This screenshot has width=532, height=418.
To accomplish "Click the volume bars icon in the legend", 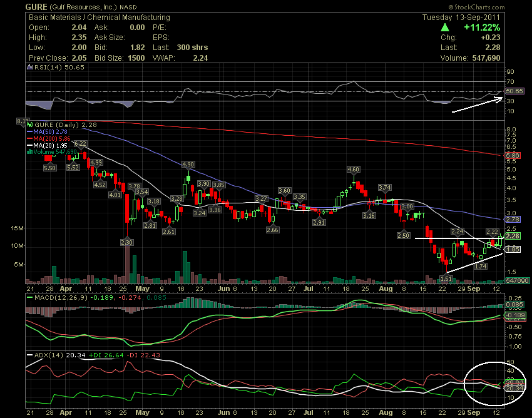I will coord(29,151).
